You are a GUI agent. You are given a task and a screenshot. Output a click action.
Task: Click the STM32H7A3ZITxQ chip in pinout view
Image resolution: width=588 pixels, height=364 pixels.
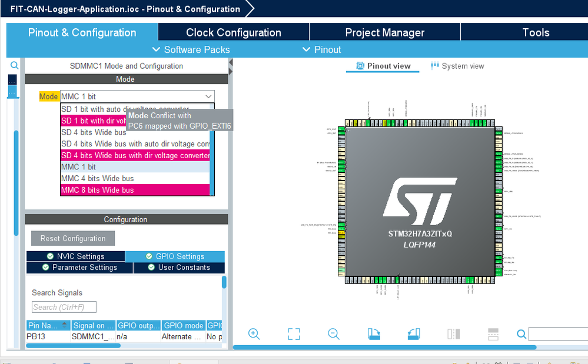(420, 202)
